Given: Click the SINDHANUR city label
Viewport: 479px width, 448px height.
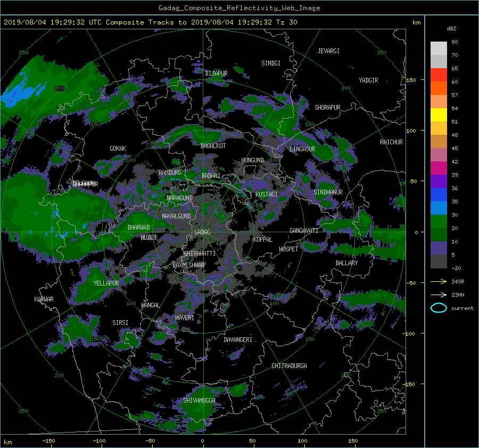Looking at the screenshot, I should coord(328,192).
